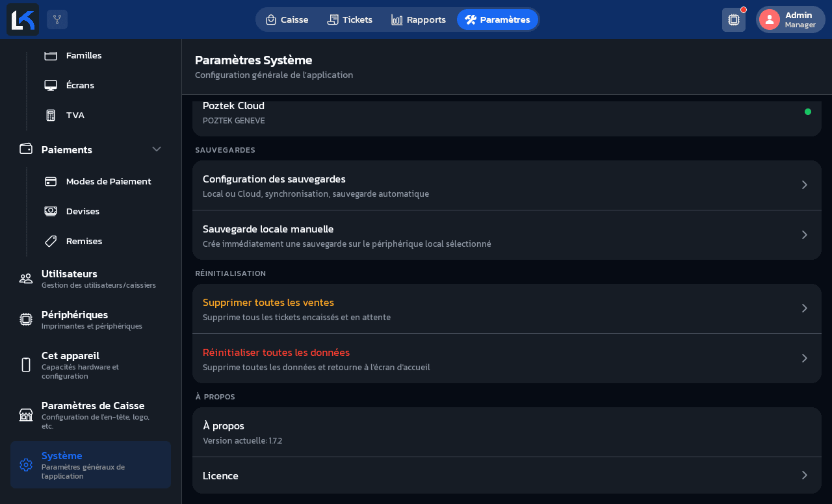Click the Cet appareil phone icon
Screen dimensions: 832x504
26,365
